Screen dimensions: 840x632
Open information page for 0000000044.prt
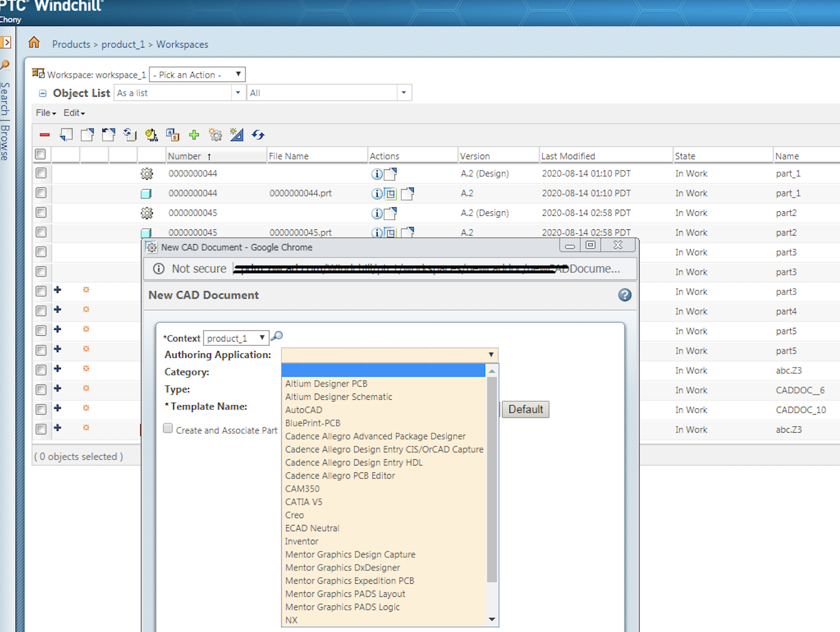click(x=376, y=193)
